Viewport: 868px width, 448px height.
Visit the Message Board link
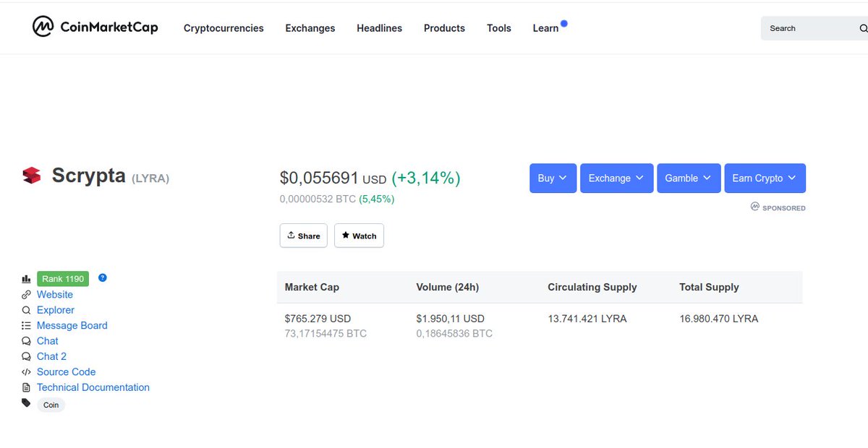[72, 326]
